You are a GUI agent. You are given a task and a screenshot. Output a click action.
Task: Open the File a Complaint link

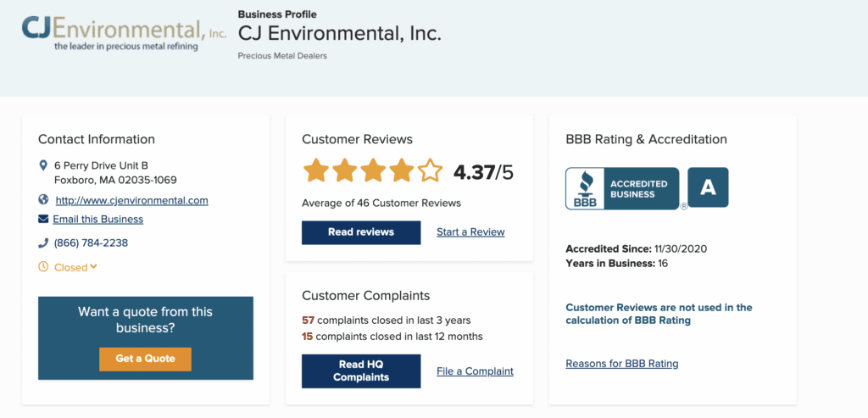point(475,371)
